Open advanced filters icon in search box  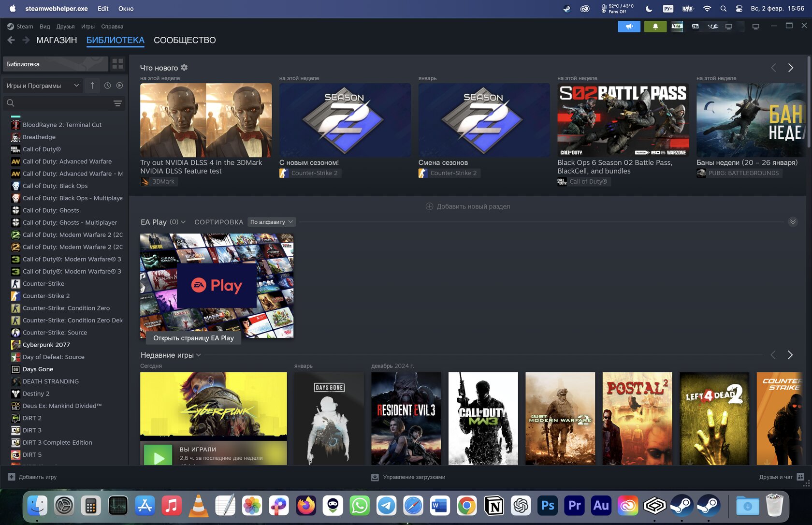tap(117, 103)
